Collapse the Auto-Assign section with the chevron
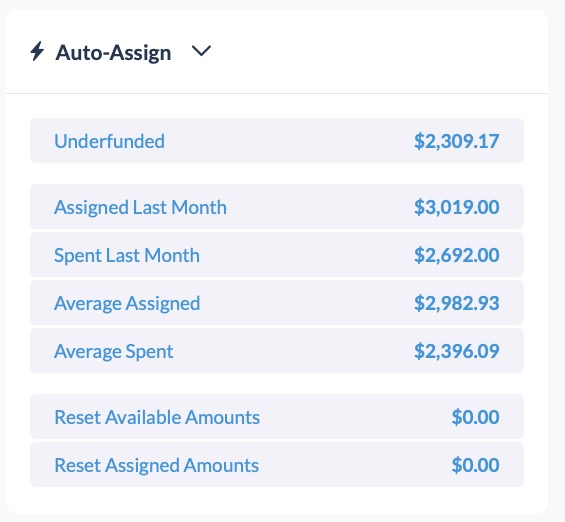 201,51
